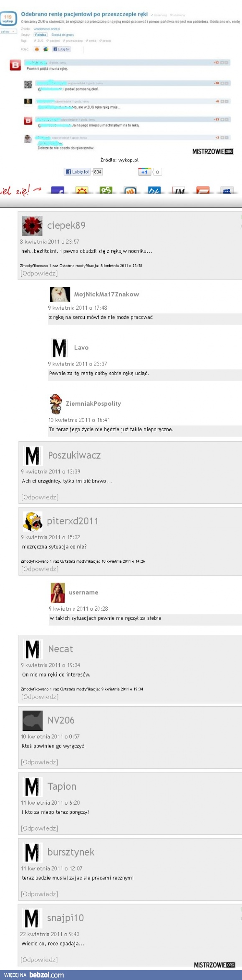The height and width of the screenshot is (980, 242).
Task: Share via the blue people-group icon
Action: [x=227, y=191]
